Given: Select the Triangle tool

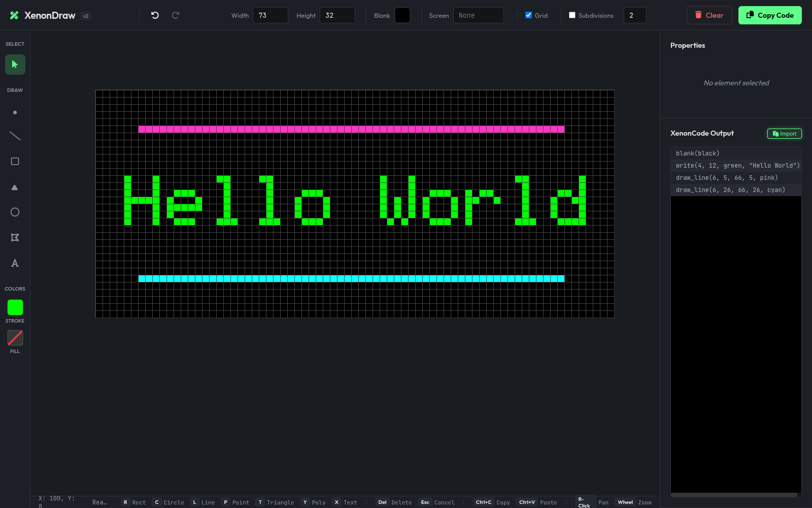Looking at the screenshot, I should tap(15, 187).
